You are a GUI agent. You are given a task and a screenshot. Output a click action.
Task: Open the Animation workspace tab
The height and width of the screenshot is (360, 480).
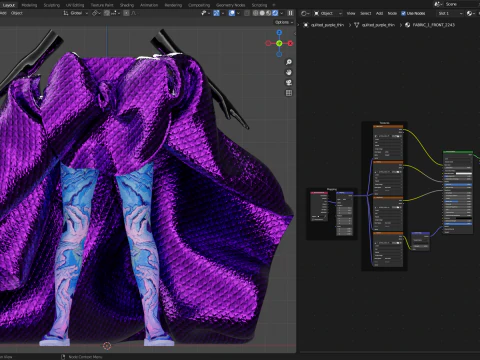(149, 5)
